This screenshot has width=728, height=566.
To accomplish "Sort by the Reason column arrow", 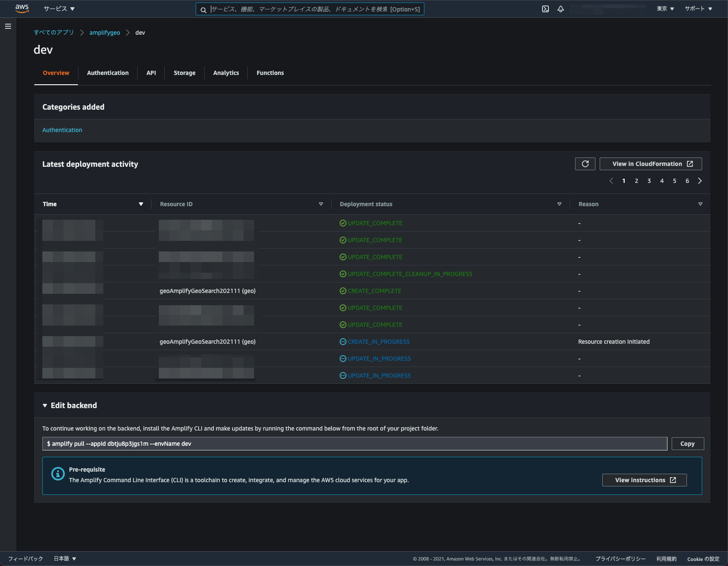I will [x=700, y=204].
